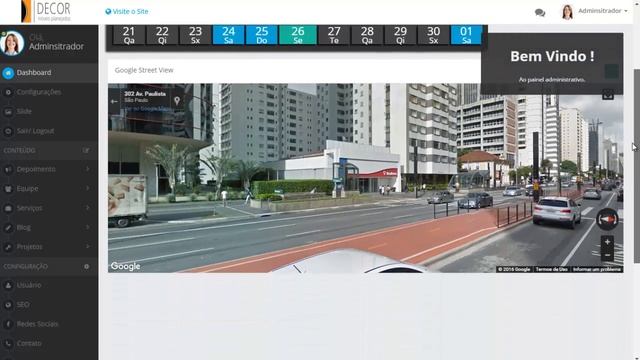
Task: Click the Bem Vindo notification popup
Action: click(x=552, y=64)
